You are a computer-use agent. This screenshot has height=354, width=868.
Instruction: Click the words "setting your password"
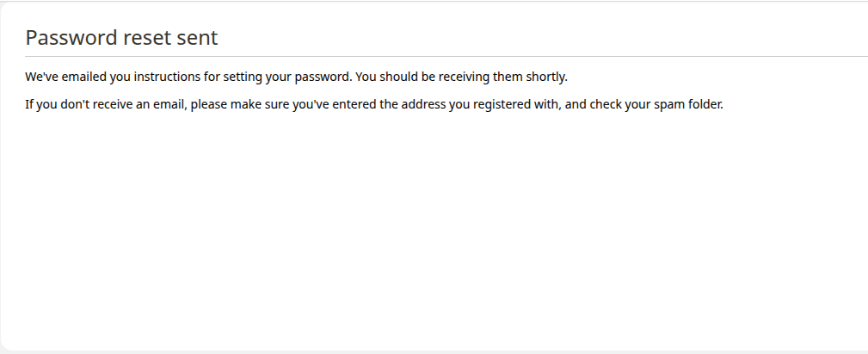click(x=286, y=77)
